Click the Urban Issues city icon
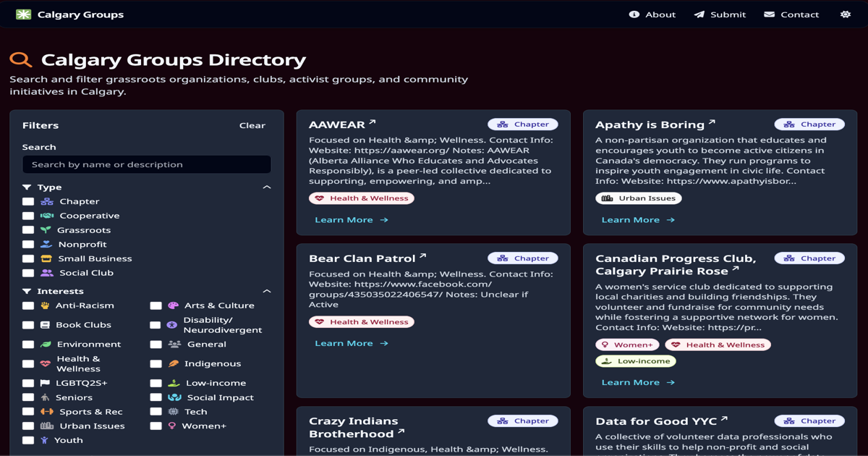Image resolution: width=868 pixels, height=456 pixels. (x=47, y=426)
